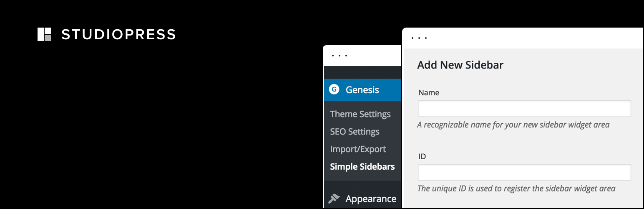Click the dark bar above the Genesis item
Screen dimensions: 644x209
(x=362, y=72)
